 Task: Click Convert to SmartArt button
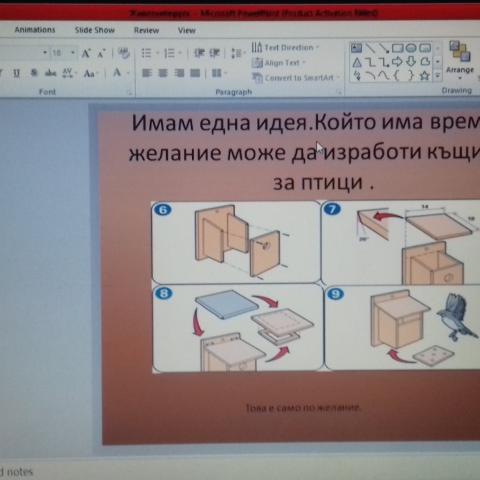(295, 78)
